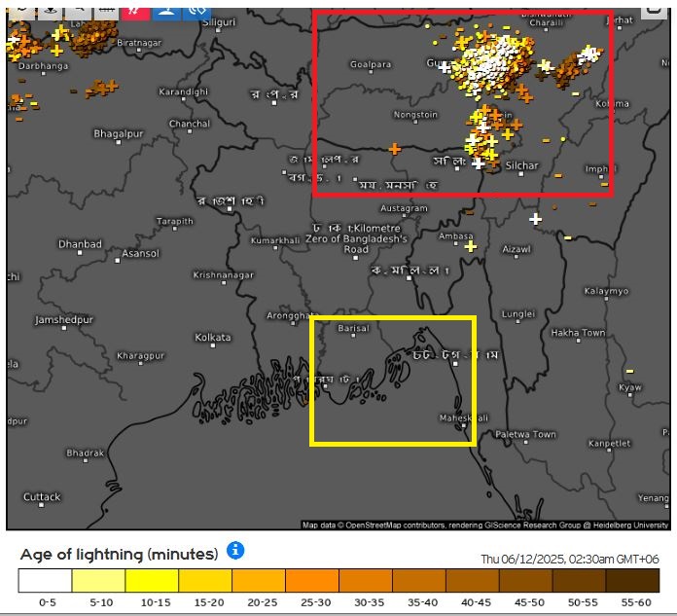Click the Kilometre Zero of Bangladesh's Road label

click(x=356, y=238)
